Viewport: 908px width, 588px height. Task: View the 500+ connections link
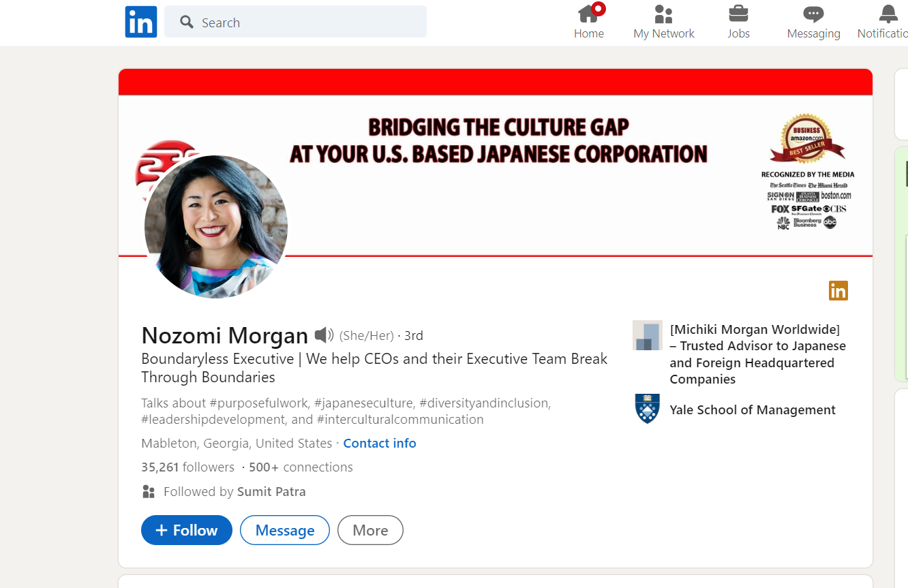coord(301,467)
